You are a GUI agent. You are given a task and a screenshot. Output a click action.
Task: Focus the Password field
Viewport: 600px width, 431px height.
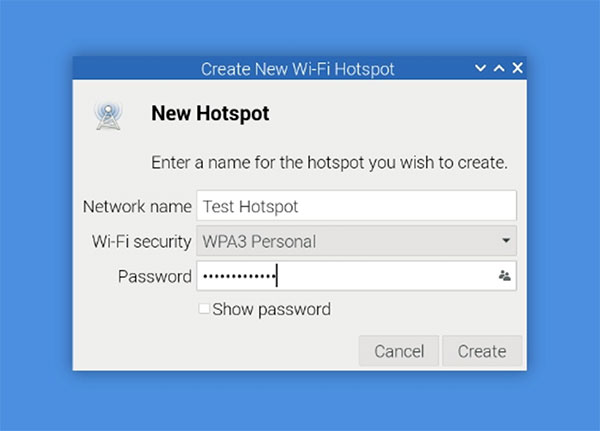tap(357, 276)
